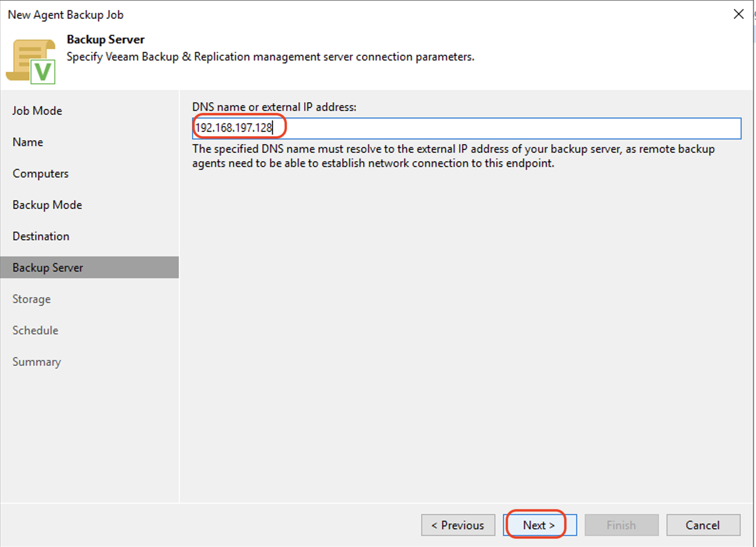Screen dimensions: 756x547
Task: Jump to the Storage step
Action: tap(31, 299)
